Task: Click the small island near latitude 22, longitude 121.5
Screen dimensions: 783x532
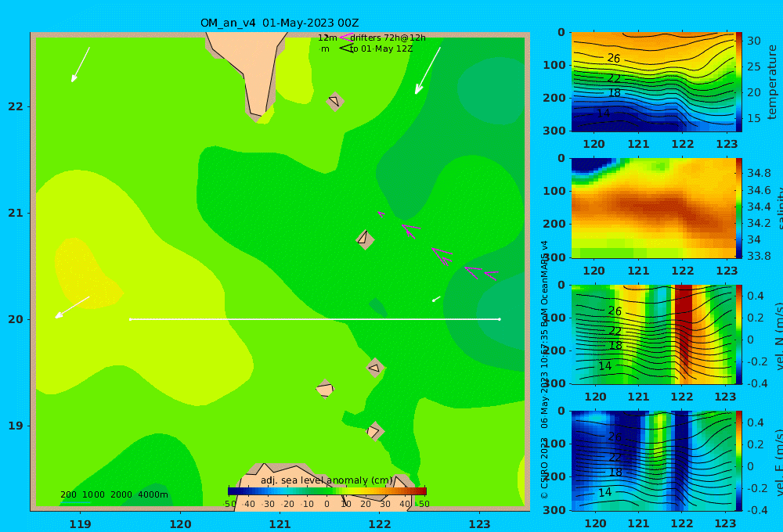Action: click(335, 101)
